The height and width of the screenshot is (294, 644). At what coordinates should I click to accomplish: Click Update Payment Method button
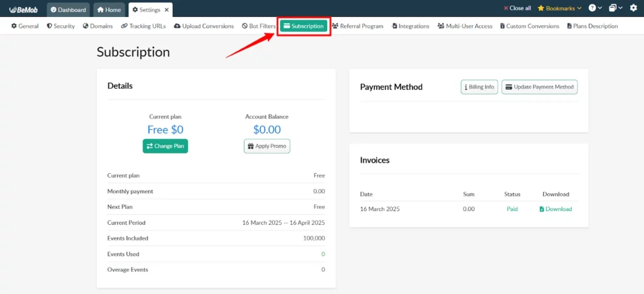(x=540, y=87)
